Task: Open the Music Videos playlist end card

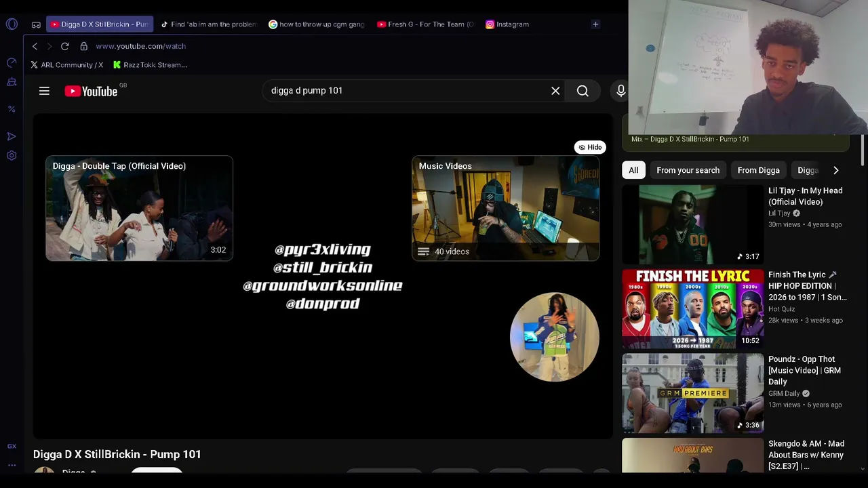Action: click(x=505, y=208)
